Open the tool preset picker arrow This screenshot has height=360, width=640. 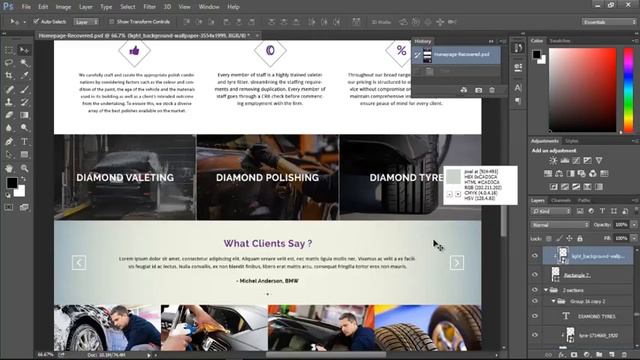[x=24, y=22]
